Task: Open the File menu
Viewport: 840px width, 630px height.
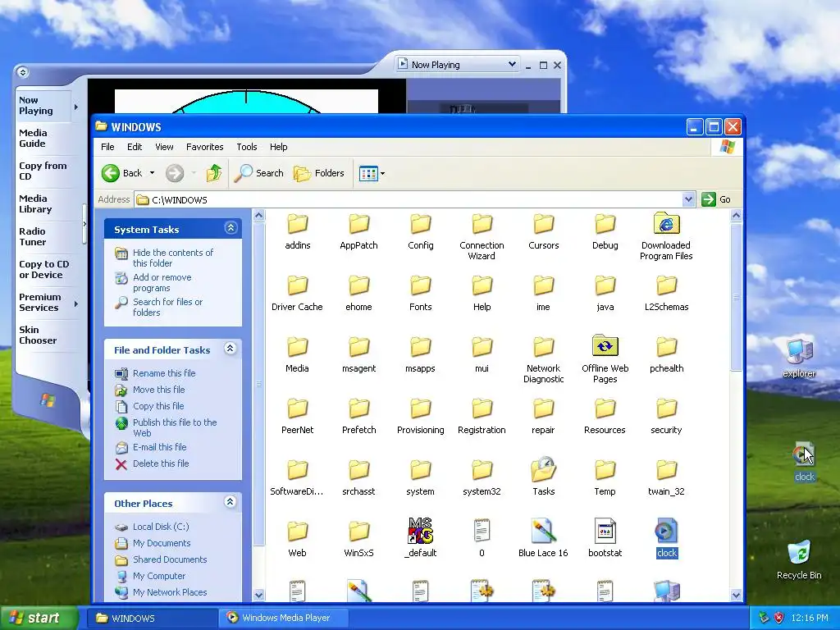Action: (x=107, y=147)
